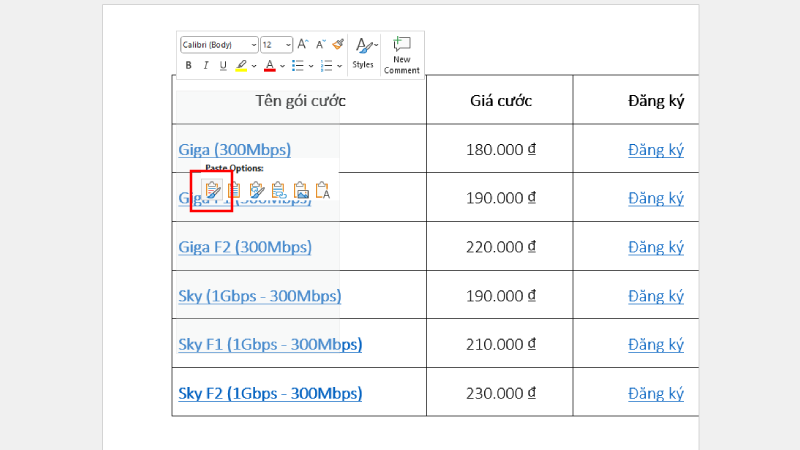The height and width of the screenshot is (450, 800).
Task: Toggle bold formatting
Action: [x=188, y=66]
